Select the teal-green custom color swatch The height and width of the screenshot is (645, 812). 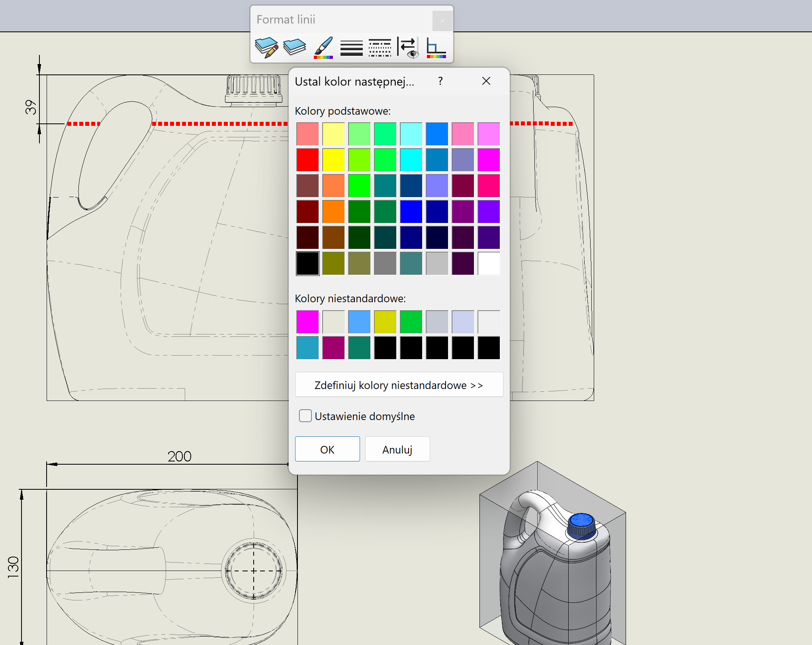click(x=359, y=348)
